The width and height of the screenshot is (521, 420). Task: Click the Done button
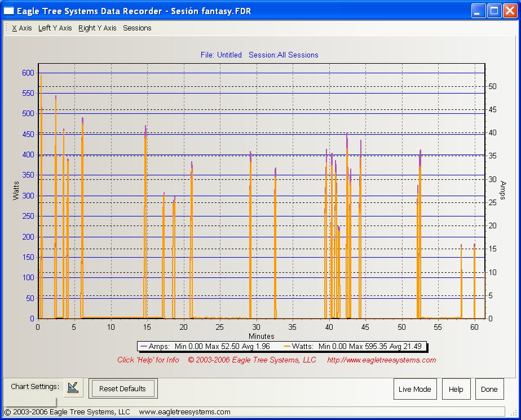tap(489, 389)
